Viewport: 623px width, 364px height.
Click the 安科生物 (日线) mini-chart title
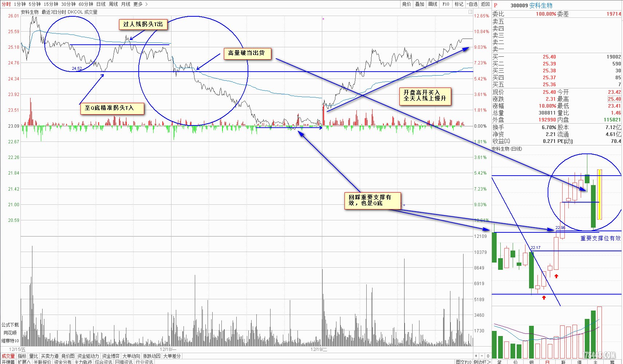coord(507,149)
